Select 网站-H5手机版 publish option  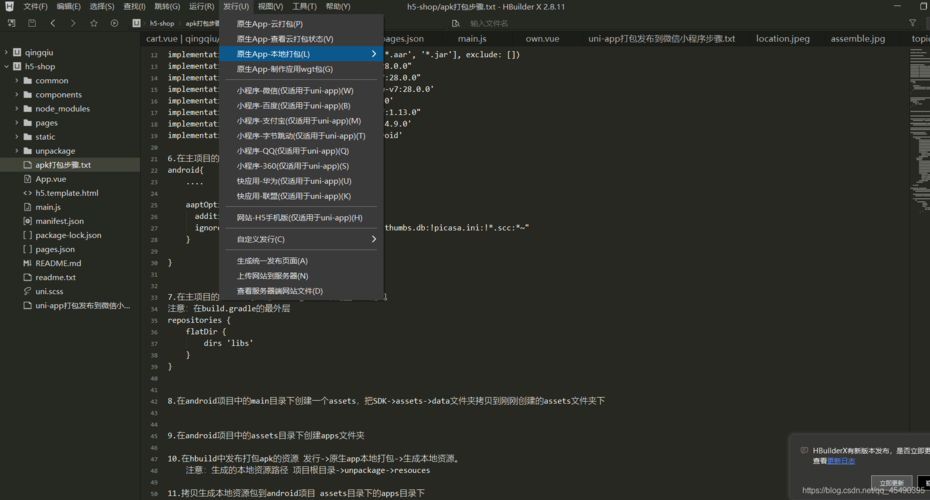[301, 218]
